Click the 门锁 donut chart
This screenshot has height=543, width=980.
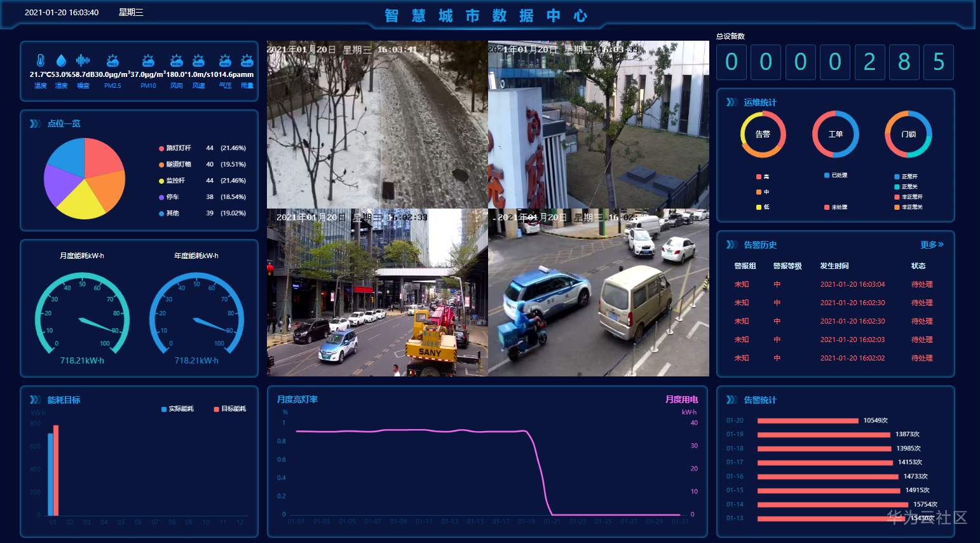[908, 134]
